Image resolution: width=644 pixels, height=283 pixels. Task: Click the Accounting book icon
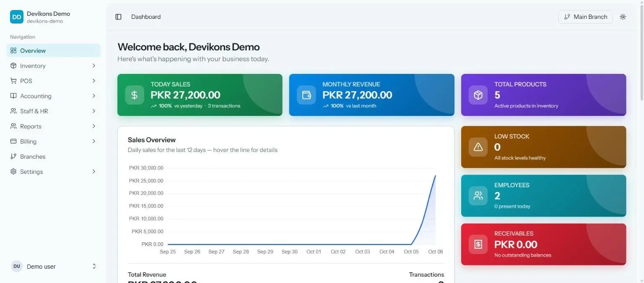coord(13,96)
